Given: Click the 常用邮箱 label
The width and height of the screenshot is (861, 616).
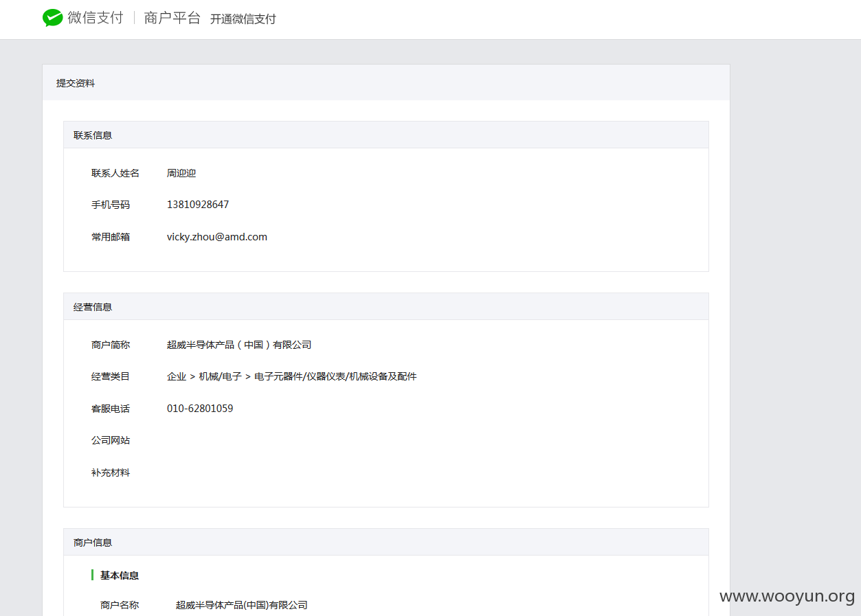Looking at the screenshot, I should [x=111, y=237].
